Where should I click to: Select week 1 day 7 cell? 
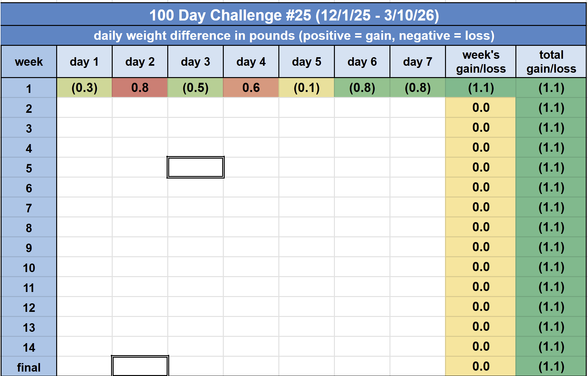pyautogui.click(x=418, y=88)
